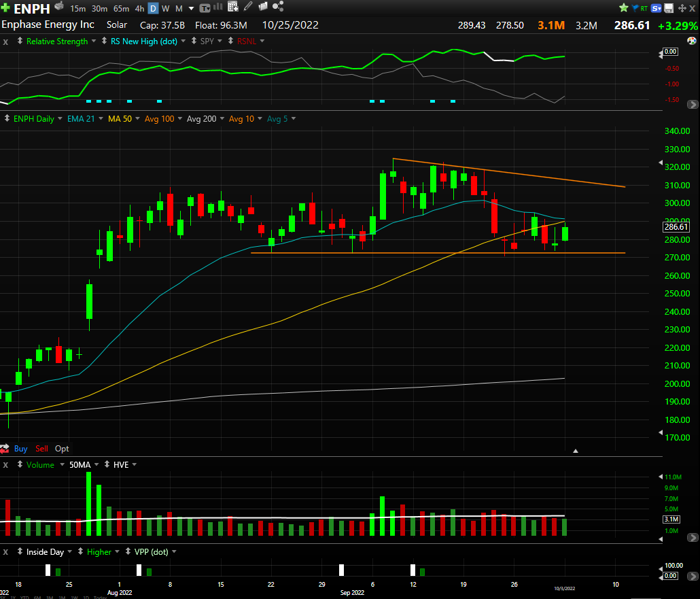700x599 pixels.
Task: Switch to the 4h timeframe
Action: [140, 8]
